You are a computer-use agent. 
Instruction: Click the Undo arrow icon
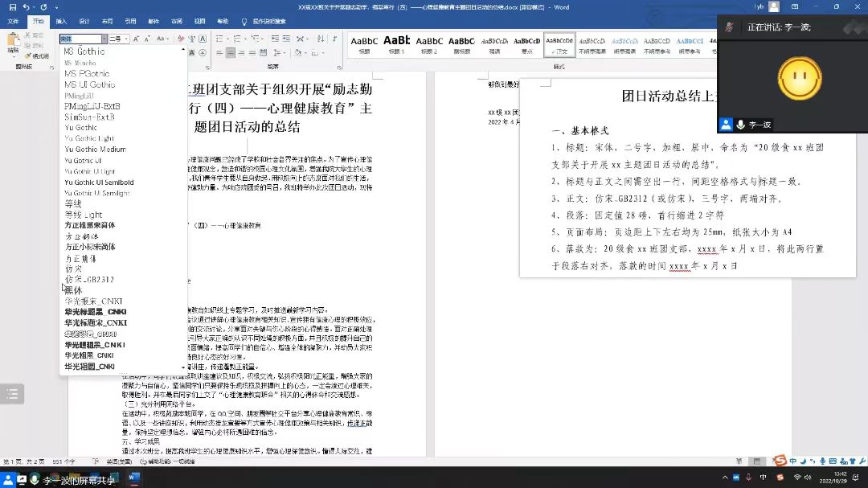tap(27, 7)
